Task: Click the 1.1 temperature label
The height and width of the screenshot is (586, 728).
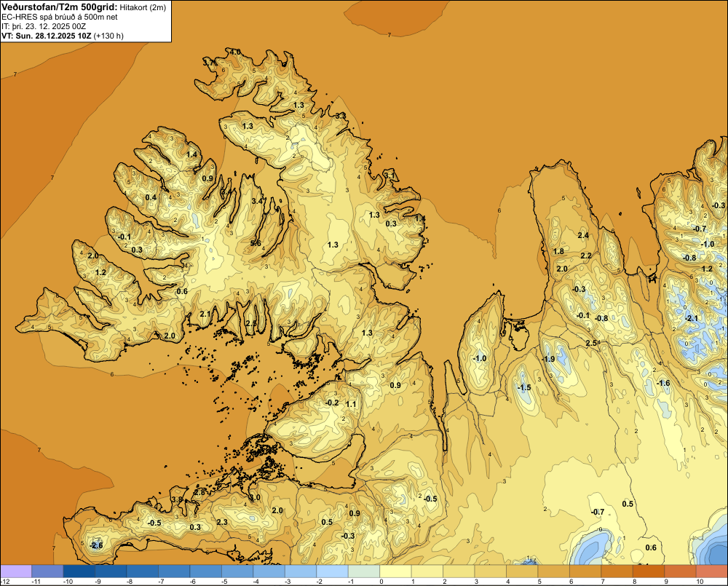Action: 351,404
